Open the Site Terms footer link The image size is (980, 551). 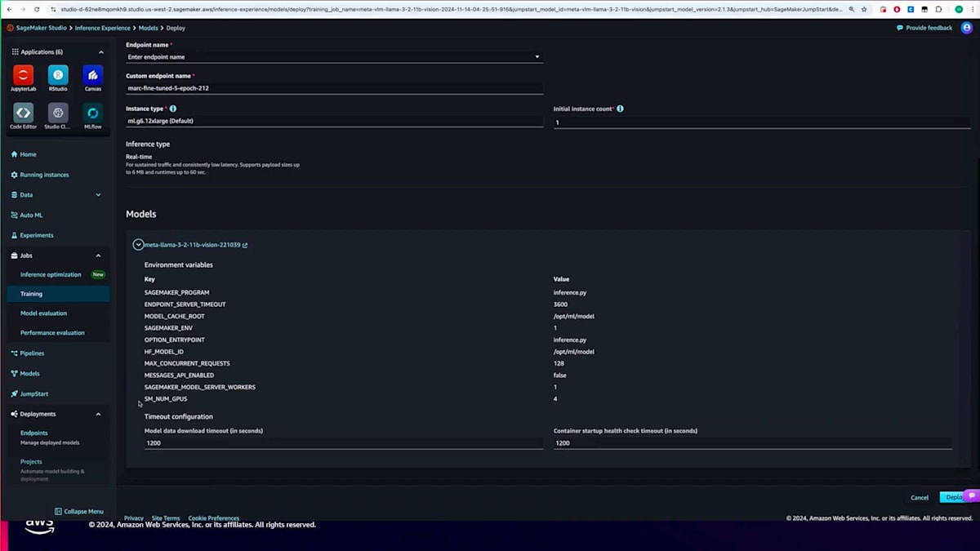pos(166,518)
